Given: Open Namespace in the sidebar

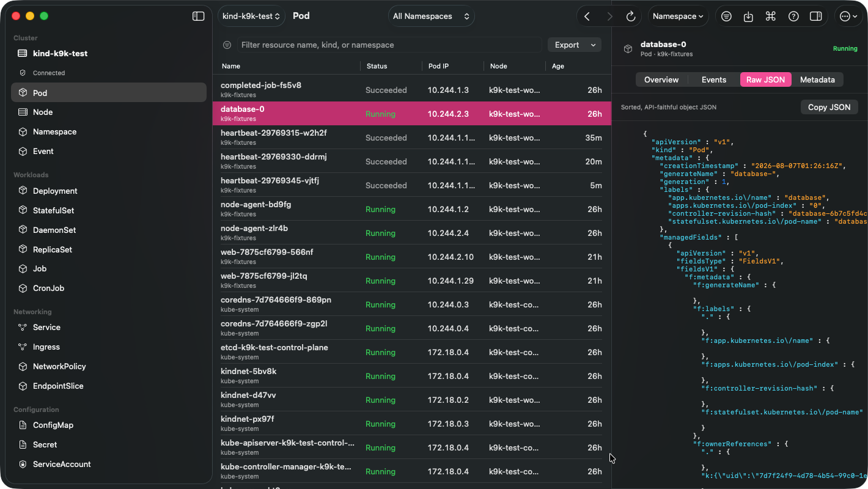Looking at the screenshot, I should pyautogui.click(x=109, y=132).
